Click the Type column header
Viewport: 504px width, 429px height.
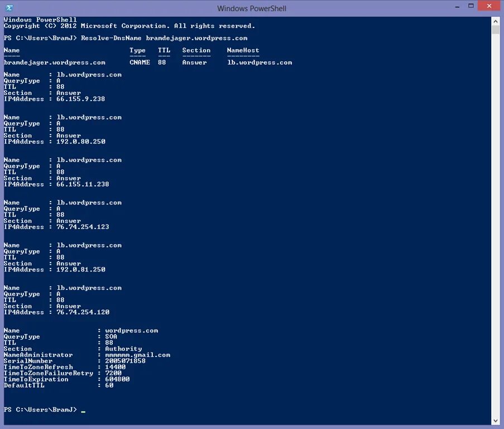pyautogui.click(x=137, y=50)
